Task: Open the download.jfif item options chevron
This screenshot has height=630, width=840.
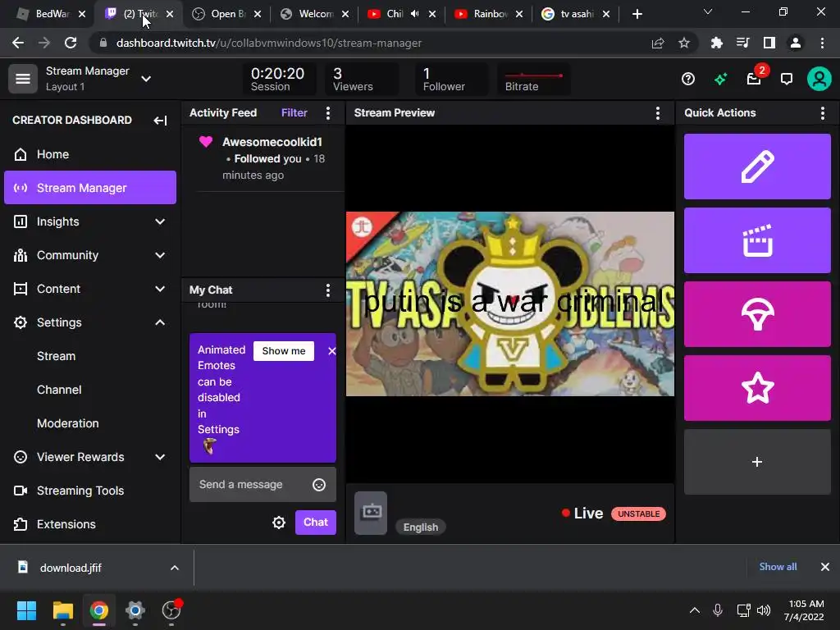Action: click(x=175, y=568)
